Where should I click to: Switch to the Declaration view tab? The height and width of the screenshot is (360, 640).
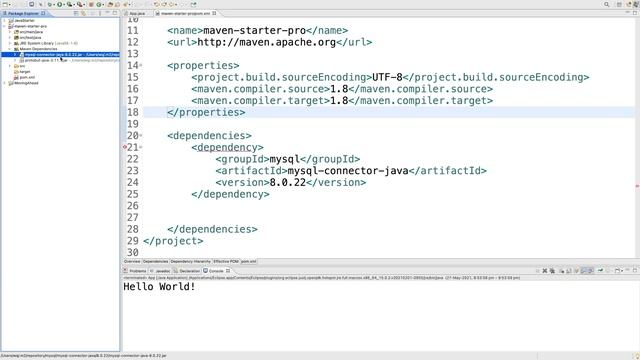tap(187, 271)
